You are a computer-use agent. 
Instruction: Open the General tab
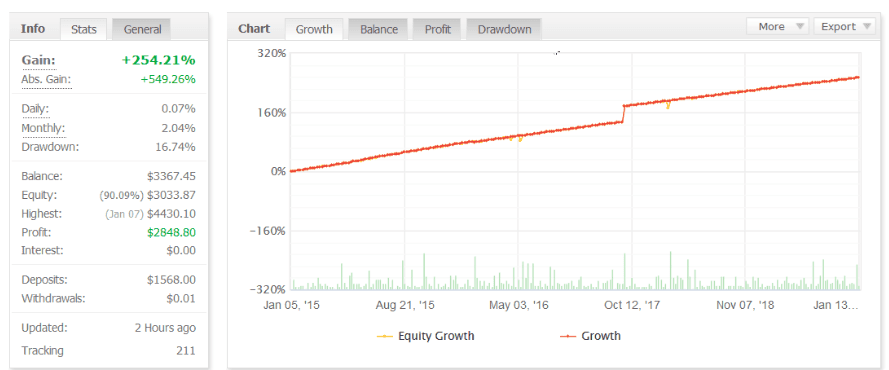click(142, 29)
